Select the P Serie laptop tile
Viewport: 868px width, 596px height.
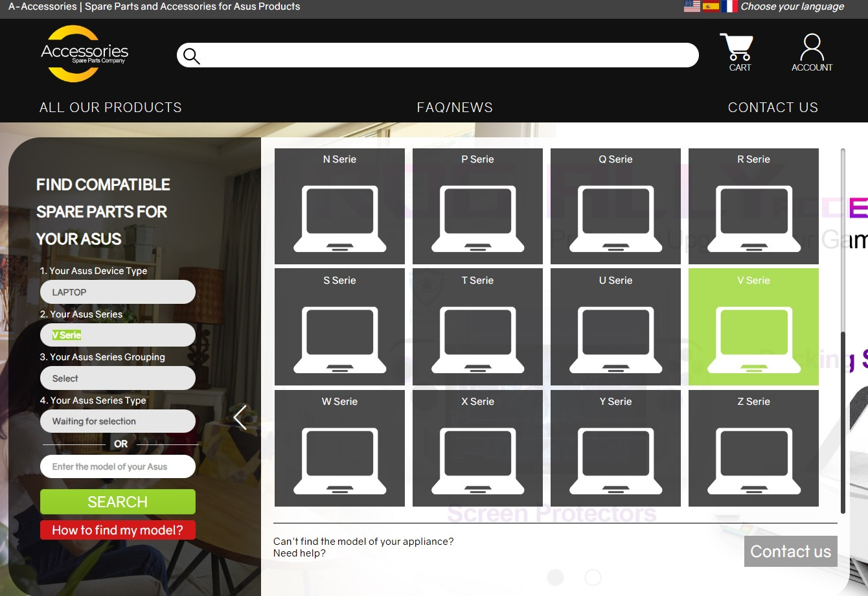click(x=477, y=206)
